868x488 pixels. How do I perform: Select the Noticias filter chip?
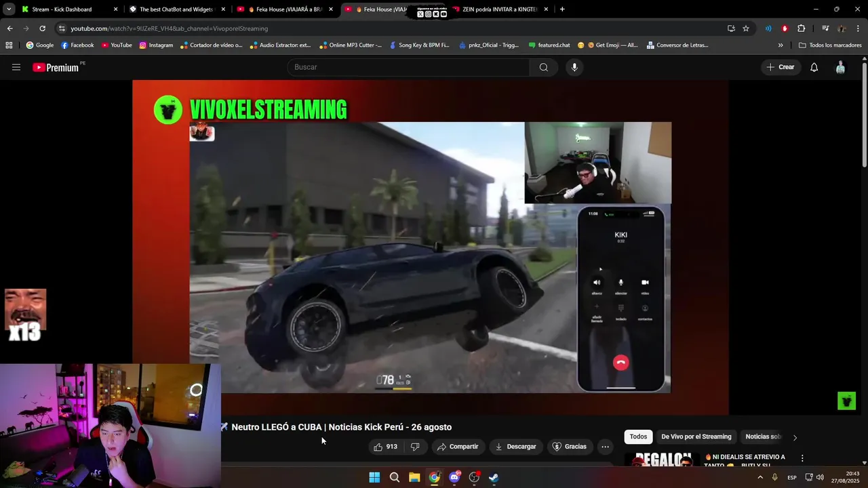pos(763,437)
